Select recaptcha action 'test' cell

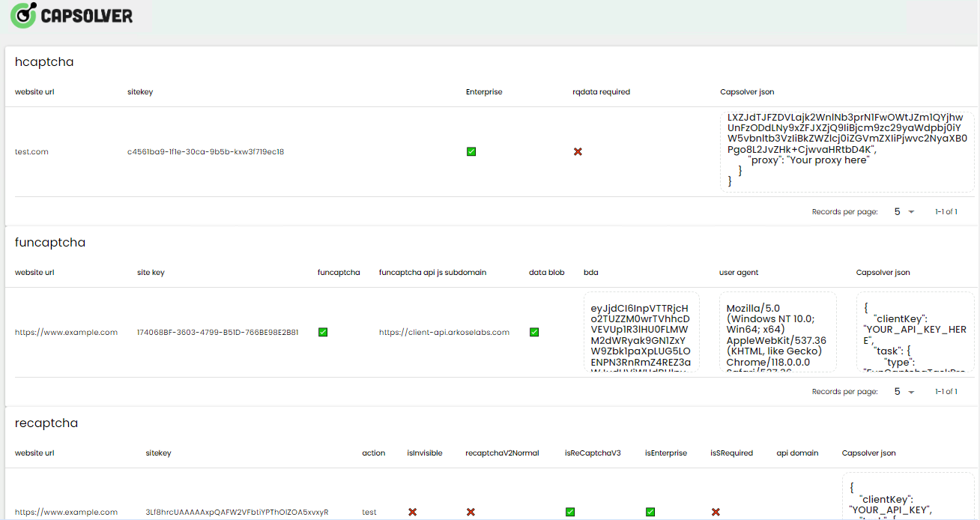click(x=369, y=513)
